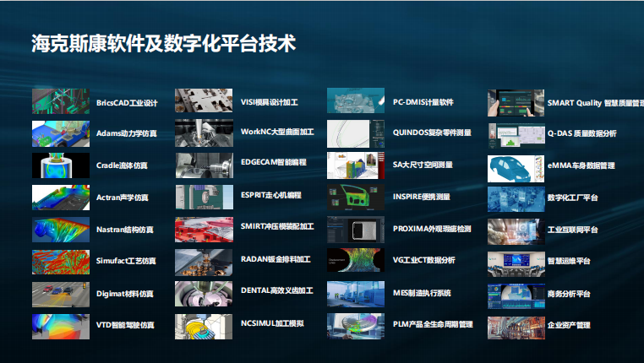
Task: Select the QUINDOS复杂零件测量 text
Action: tap(432, 133)
